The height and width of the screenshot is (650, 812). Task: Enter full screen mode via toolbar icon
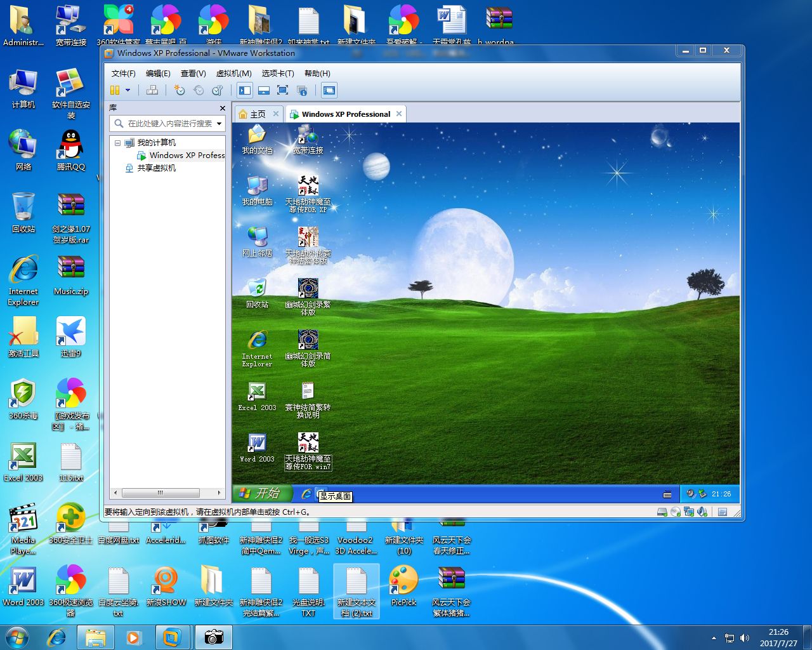(283, 90)
